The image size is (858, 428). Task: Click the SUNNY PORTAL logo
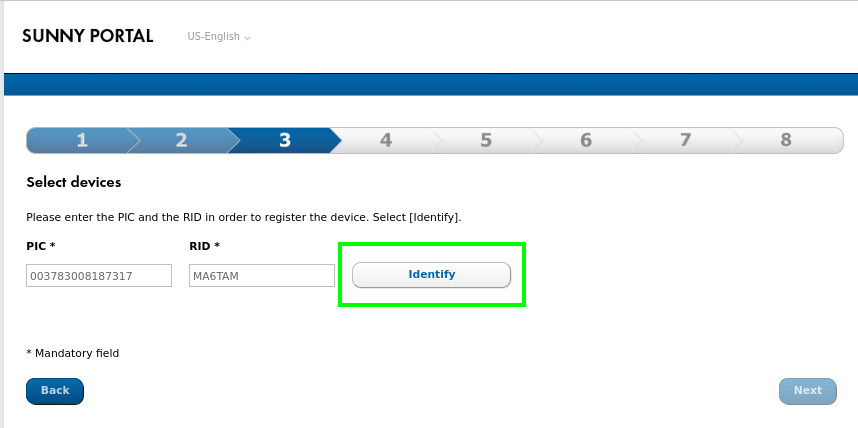click(x=87, y=37)
